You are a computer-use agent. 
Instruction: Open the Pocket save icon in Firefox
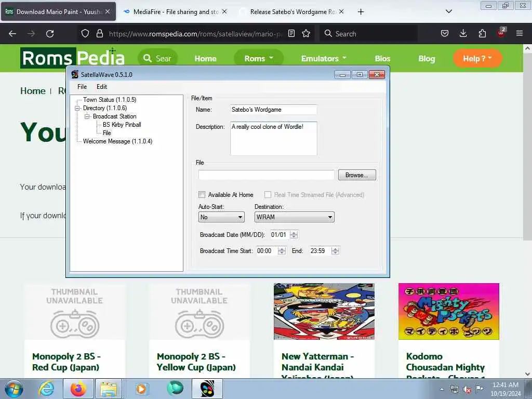click(445, 33)
